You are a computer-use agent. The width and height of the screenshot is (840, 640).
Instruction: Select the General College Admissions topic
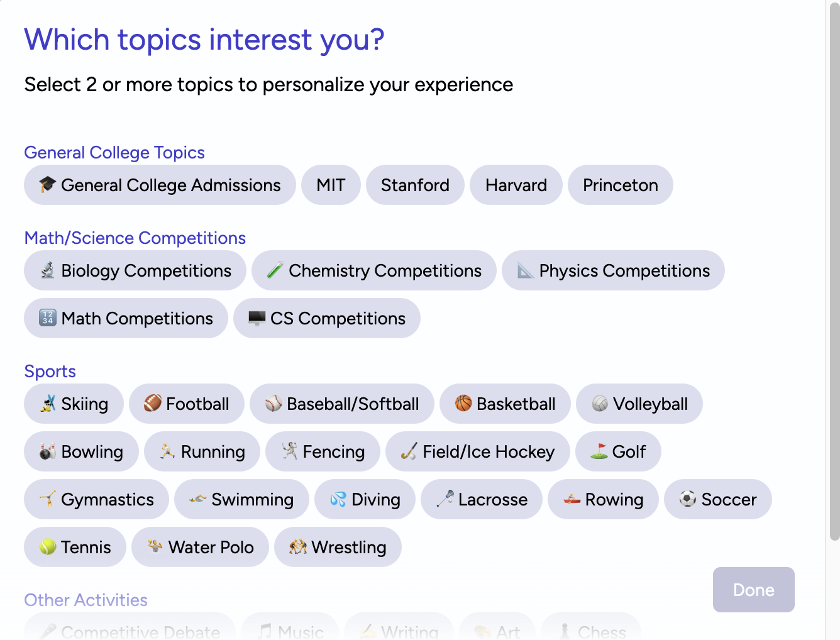point(160,185)
